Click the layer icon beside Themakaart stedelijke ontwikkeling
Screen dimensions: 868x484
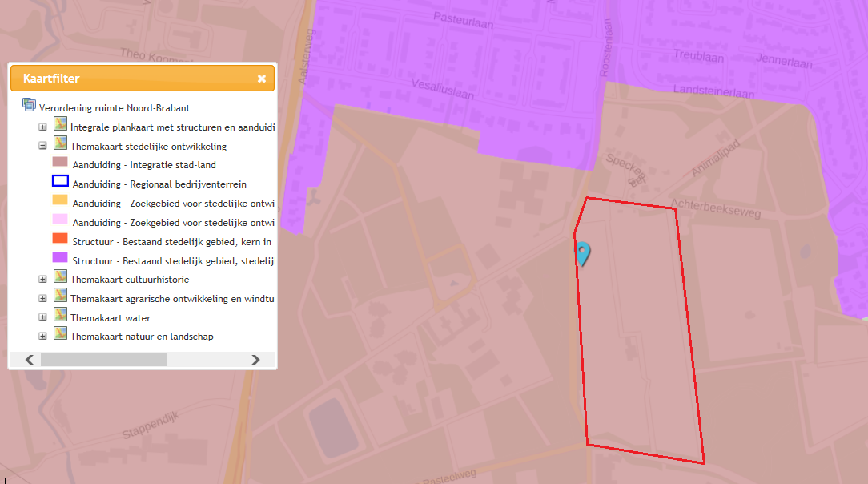coord(60,143)
